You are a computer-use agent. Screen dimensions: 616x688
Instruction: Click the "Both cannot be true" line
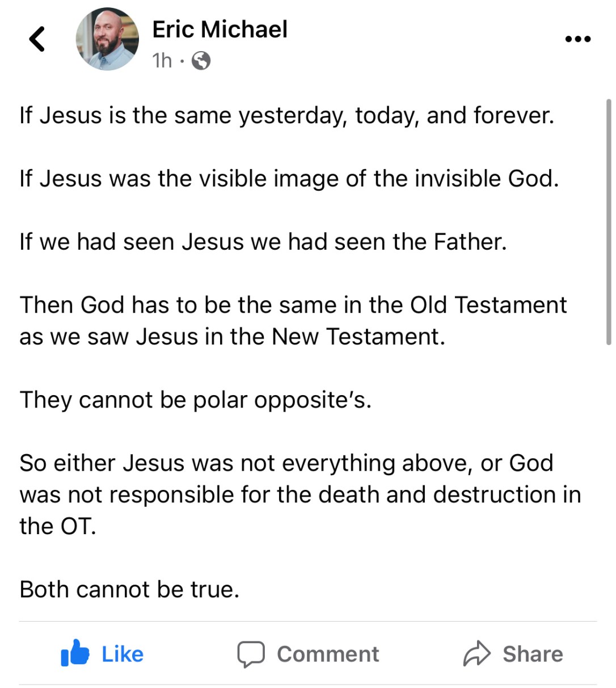point(129,589)
